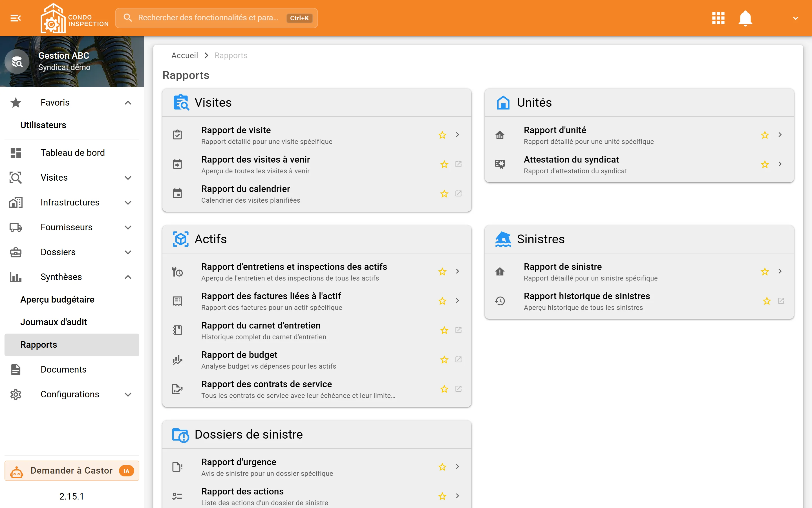The image size is (812, 508).
Task: Open Journaux d'audit menu item
Action: point(72,322)
